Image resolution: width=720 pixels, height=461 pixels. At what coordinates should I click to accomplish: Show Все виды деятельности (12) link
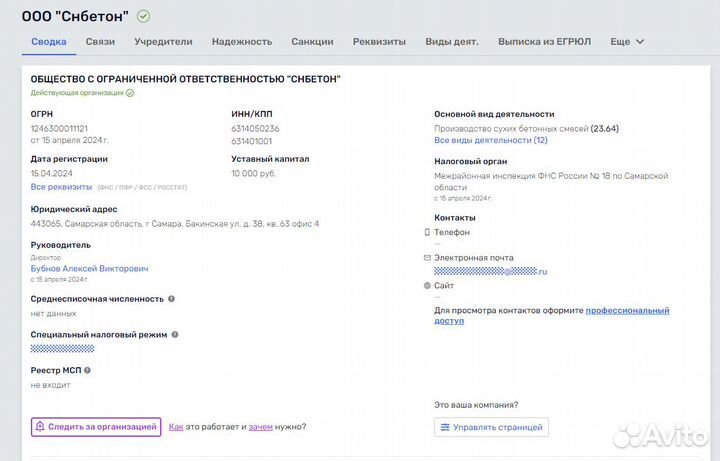490,141
